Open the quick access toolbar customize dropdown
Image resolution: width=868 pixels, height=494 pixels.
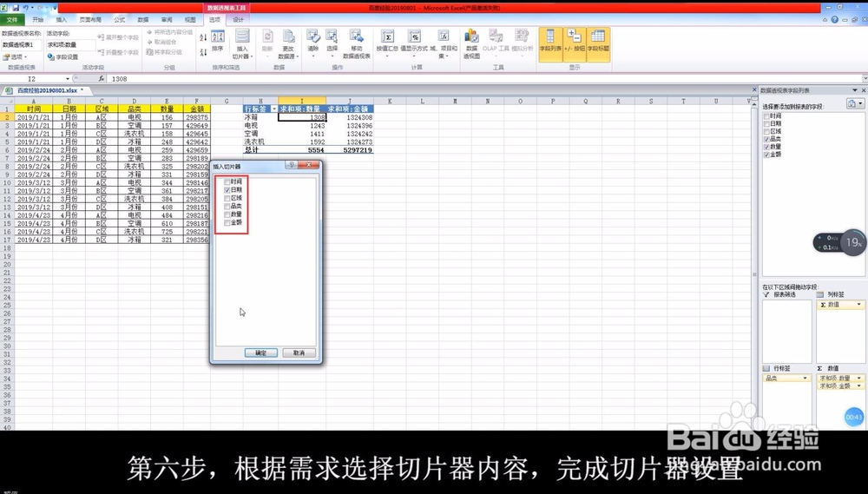54,8
